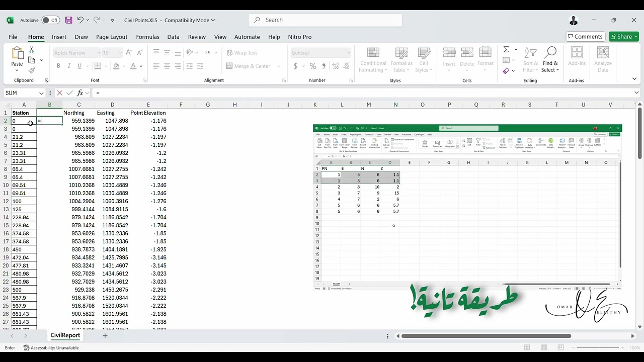Image resolution: width=644 pixels, height=362 pixels.
Task: Click the Percent Style icon
Action: (313, 66)
